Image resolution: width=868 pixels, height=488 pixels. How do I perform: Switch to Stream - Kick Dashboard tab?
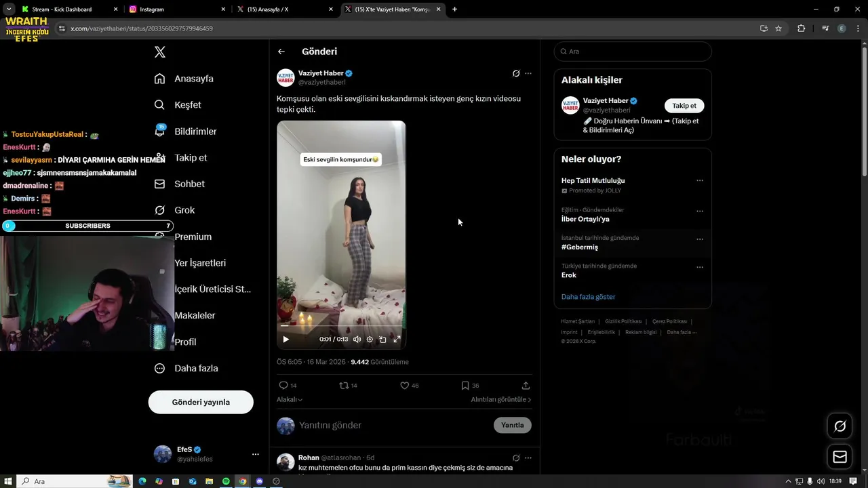pyautogui.click(x=68, y=9)
